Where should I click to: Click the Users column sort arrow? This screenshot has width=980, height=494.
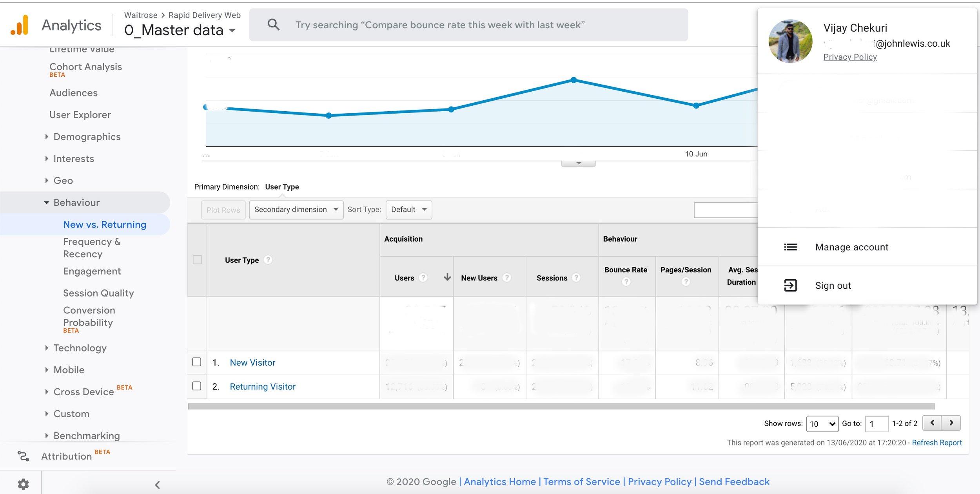[x=447, y=277]
